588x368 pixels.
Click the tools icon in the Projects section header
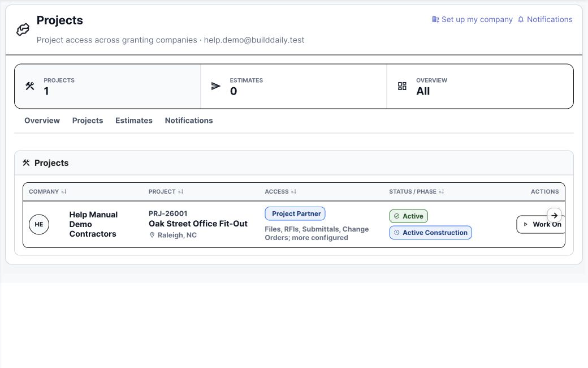[x=26, y=162]
